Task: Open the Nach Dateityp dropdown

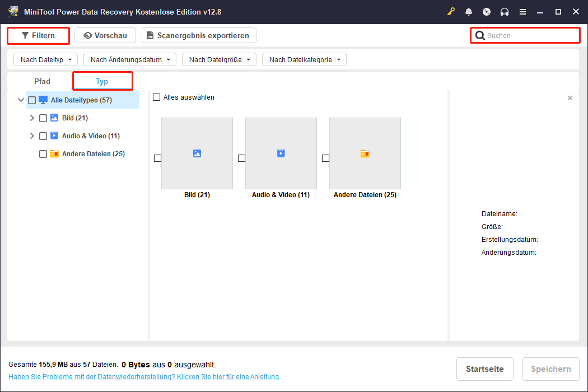Action: pos(45,59)
